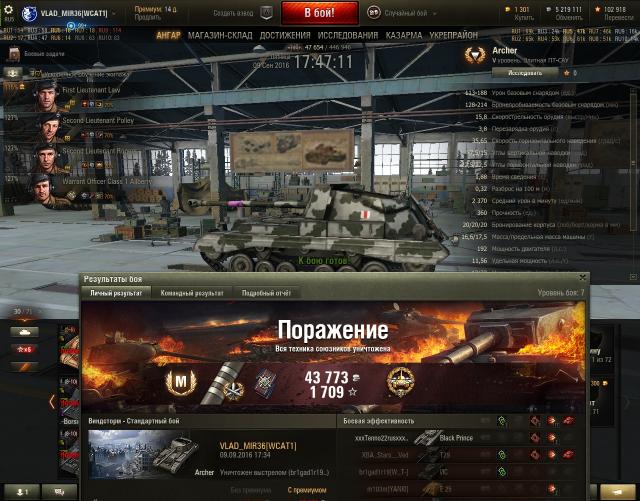
Task: Toggle the elite tank filter x5 button
Action: [x=24, y=350]
